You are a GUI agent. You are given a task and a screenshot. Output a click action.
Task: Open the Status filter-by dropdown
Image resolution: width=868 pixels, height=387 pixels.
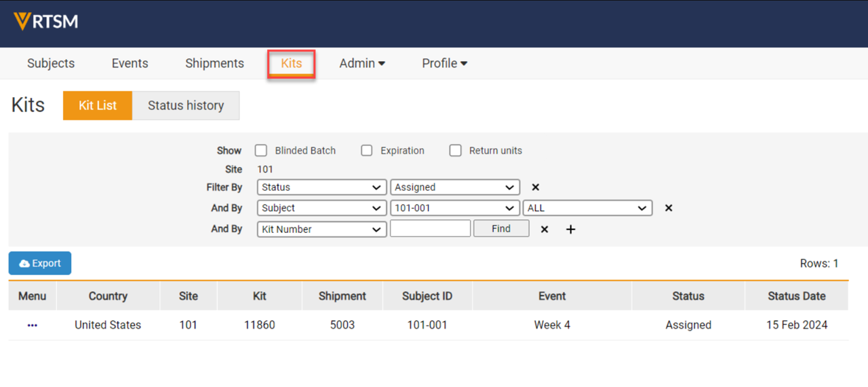point(321,187)
